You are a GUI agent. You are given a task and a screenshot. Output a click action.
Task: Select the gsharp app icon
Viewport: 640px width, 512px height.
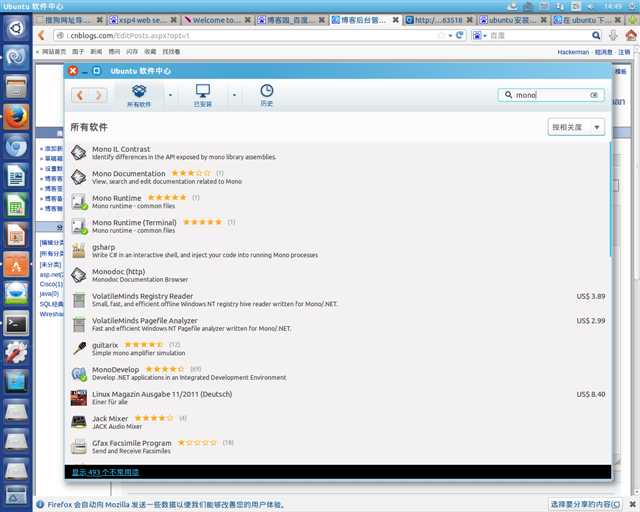78,251
